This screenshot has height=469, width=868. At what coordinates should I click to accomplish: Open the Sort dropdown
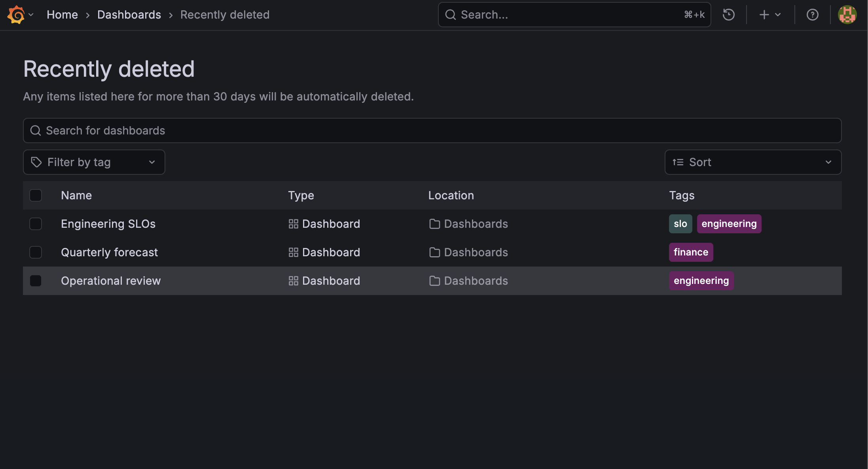(752, 162)
